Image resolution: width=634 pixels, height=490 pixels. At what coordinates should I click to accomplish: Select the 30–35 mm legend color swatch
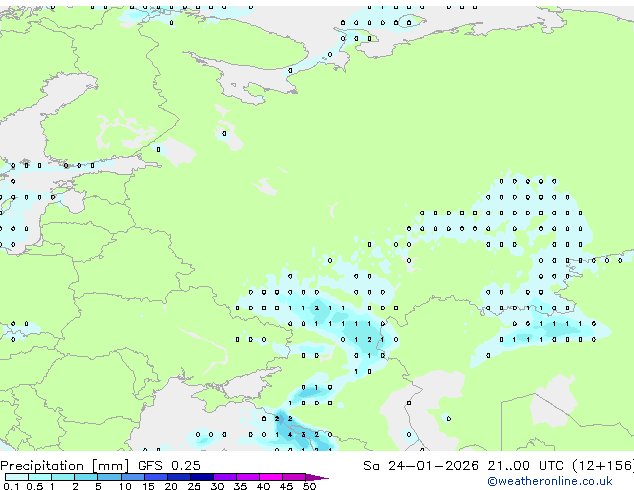click(x=225, y=477)
